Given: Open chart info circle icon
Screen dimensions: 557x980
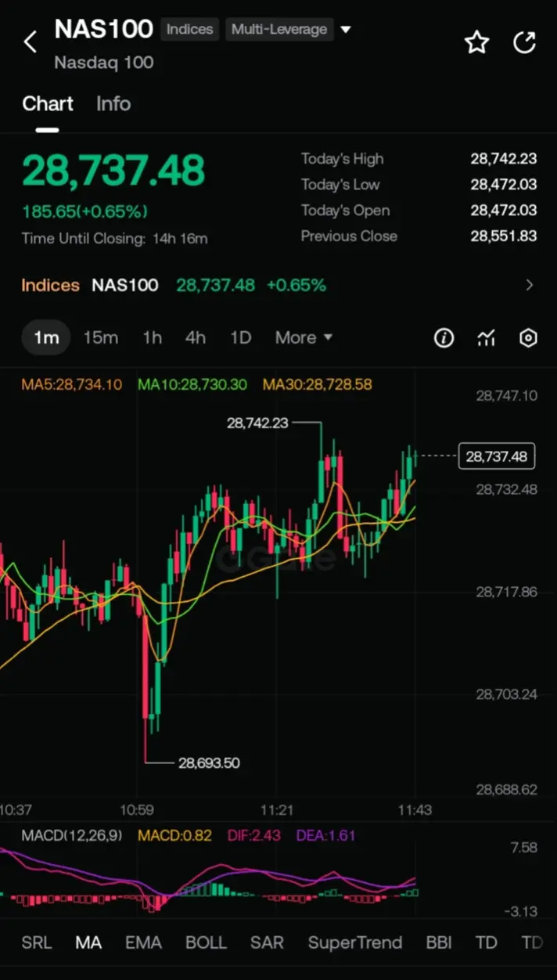Looking at the screenshot, I should tap(444, 338).
